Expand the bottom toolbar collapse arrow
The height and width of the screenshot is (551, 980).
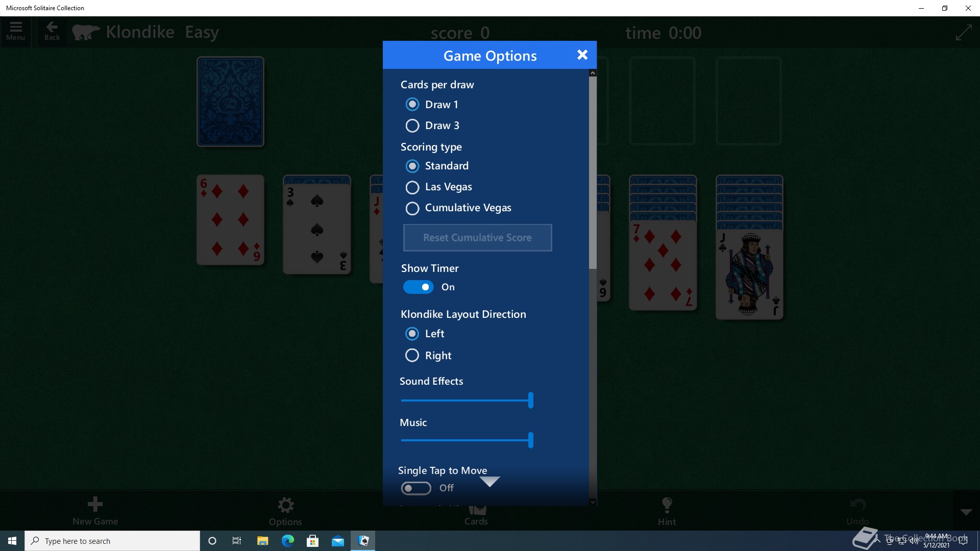tap(966, 512)
